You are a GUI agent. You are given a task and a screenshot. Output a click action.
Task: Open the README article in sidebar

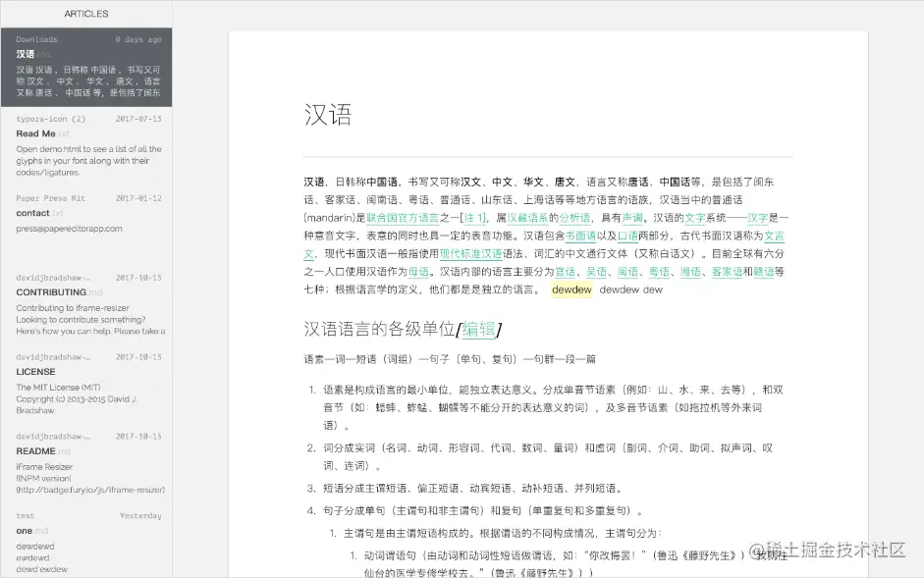click(x=86, y=464)
